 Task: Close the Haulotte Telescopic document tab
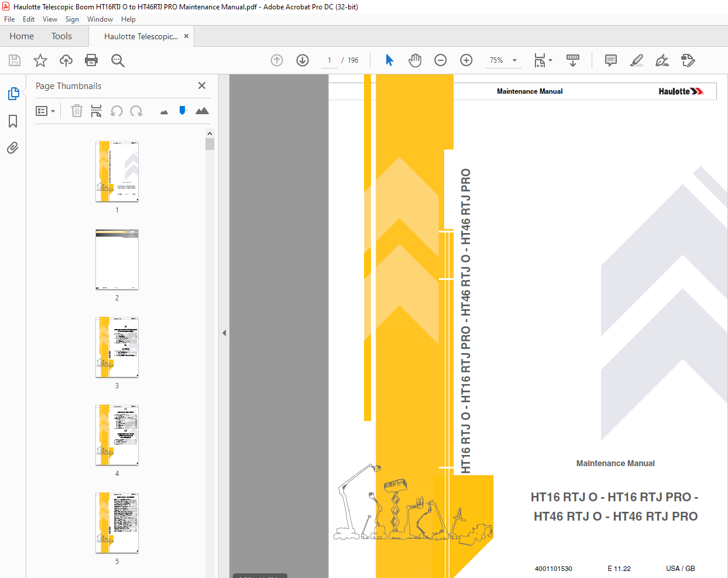click(x=186, y=36)
